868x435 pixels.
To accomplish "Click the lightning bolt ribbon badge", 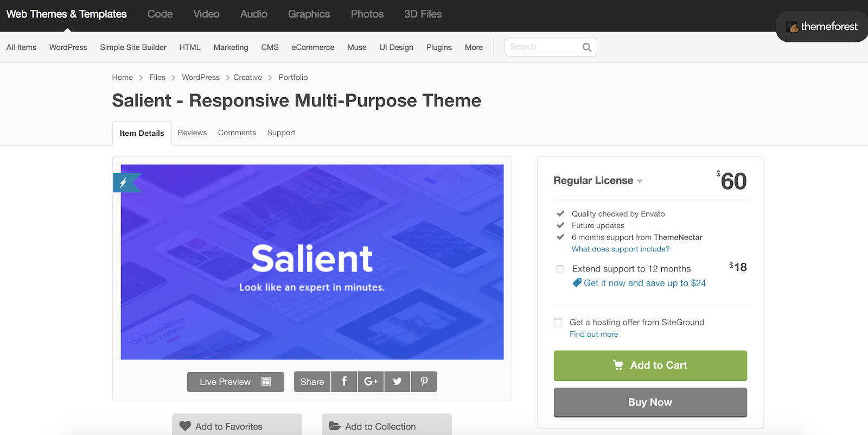I will (x=126, y=182).
